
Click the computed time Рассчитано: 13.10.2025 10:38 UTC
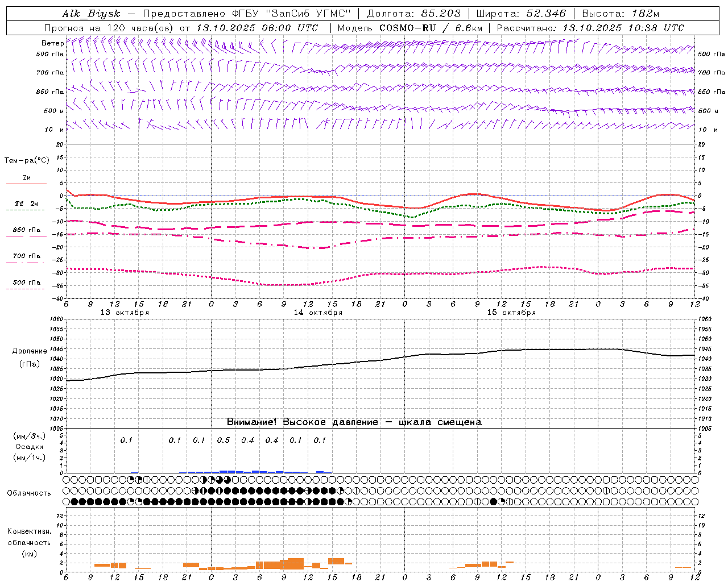click(590, 28)
